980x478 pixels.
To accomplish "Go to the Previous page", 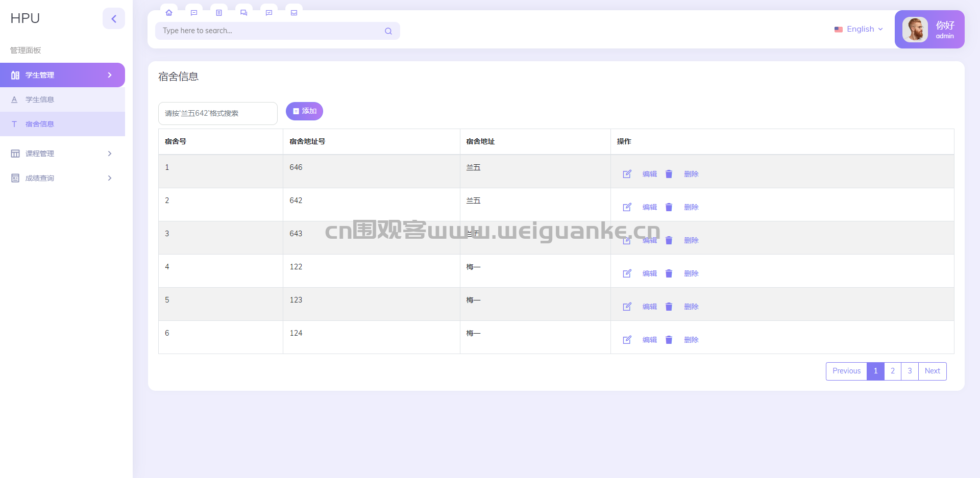I will point(846,371).
